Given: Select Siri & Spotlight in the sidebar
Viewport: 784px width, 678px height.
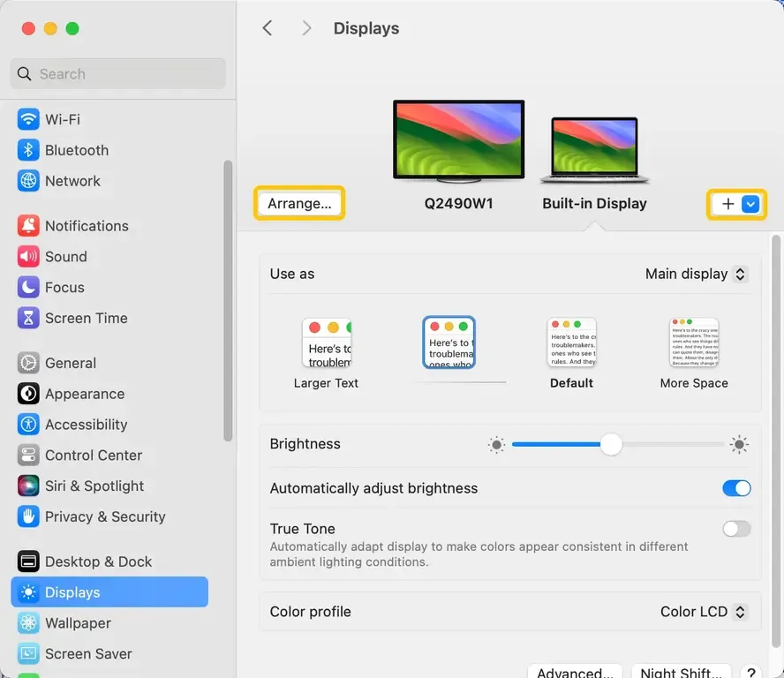Looking at the screenshot, I should click(x=109, y=486).
